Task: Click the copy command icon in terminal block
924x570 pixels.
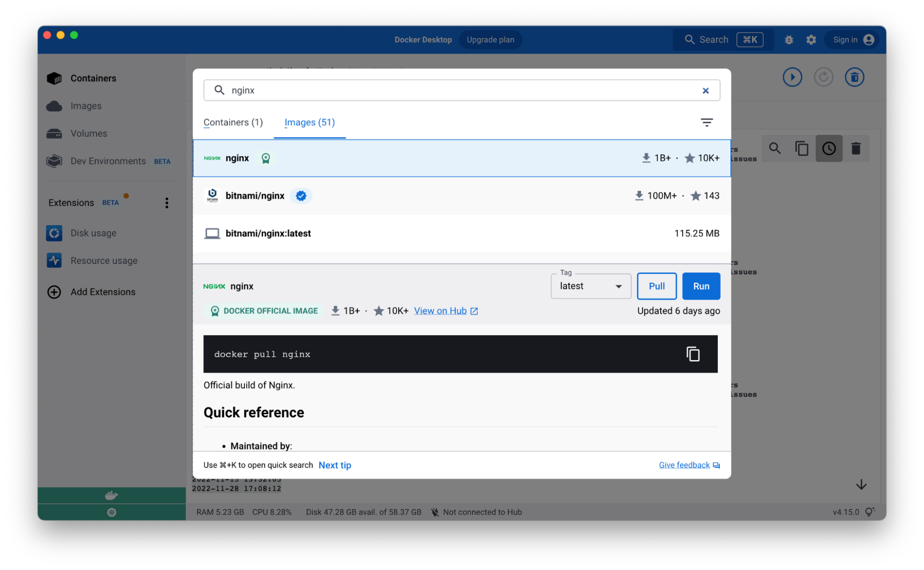Action: click(693, 354)
